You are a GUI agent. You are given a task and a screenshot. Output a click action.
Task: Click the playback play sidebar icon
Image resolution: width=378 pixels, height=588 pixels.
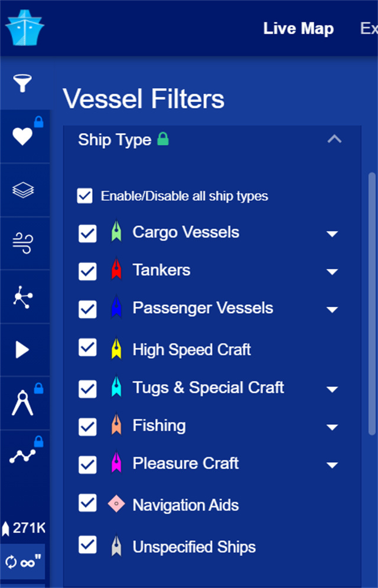click(x=23, y=350)
